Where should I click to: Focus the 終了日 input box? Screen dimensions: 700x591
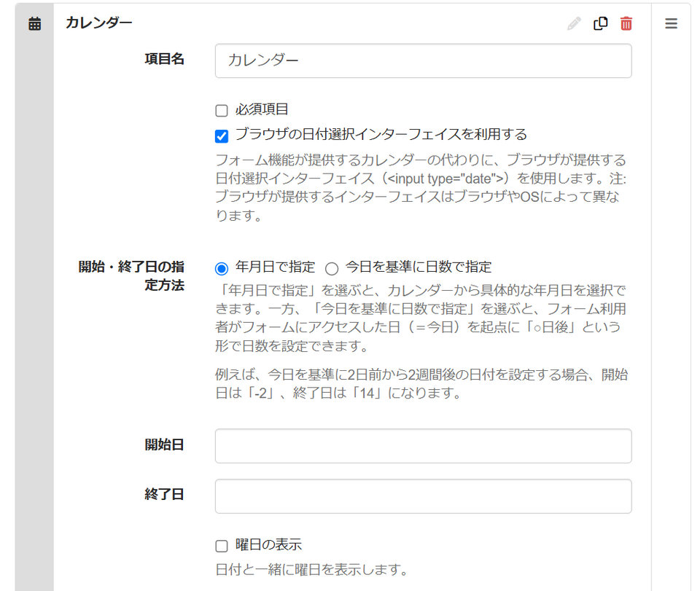click(x=423, y=496)
